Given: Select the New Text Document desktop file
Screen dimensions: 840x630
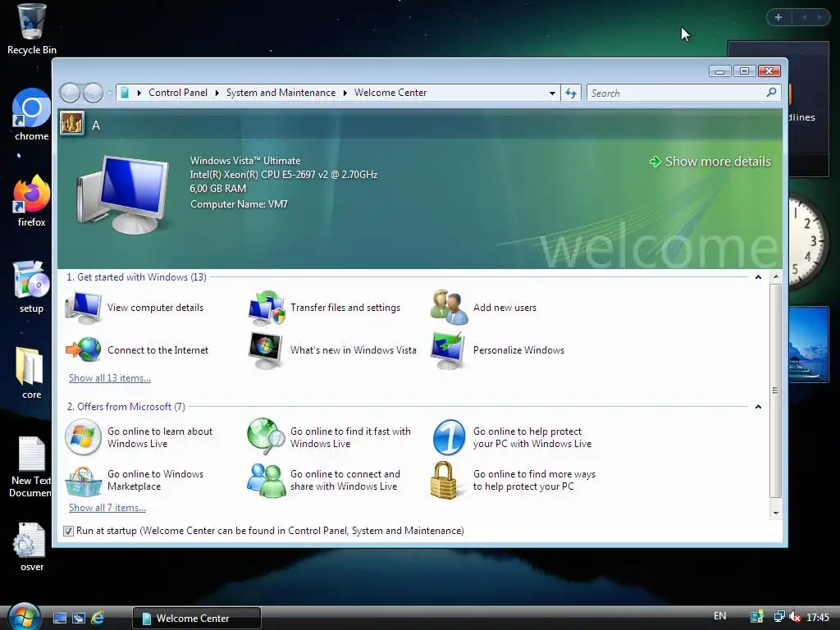Looking at the screenshot, I should 31,466.
